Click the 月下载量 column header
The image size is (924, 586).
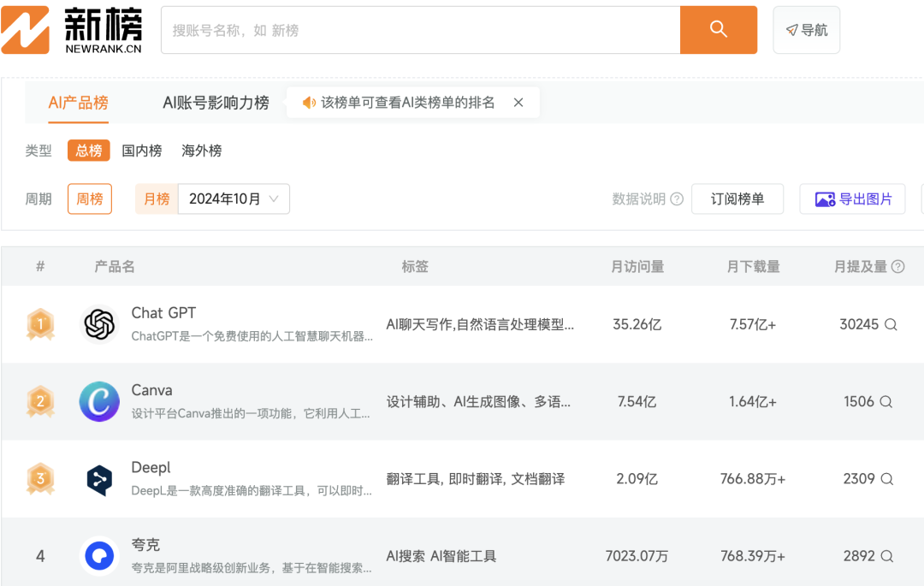[x=753, y=267]
